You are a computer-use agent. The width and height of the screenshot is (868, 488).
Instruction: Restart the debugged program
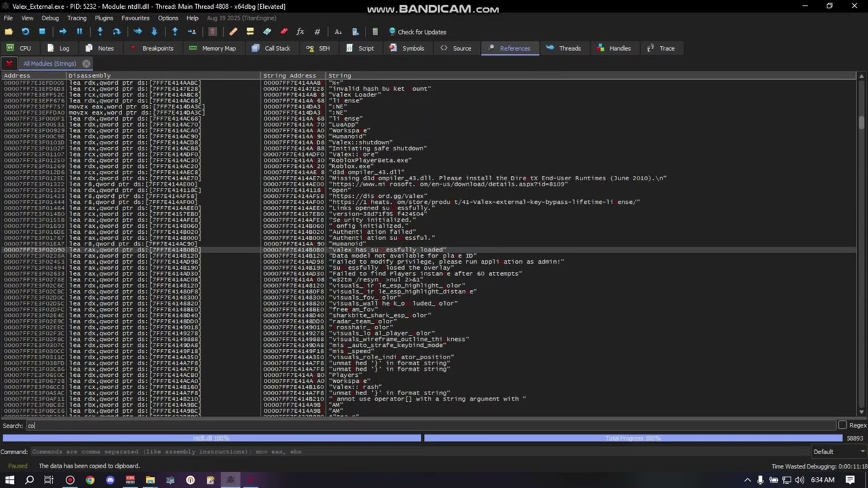[25, 32]
